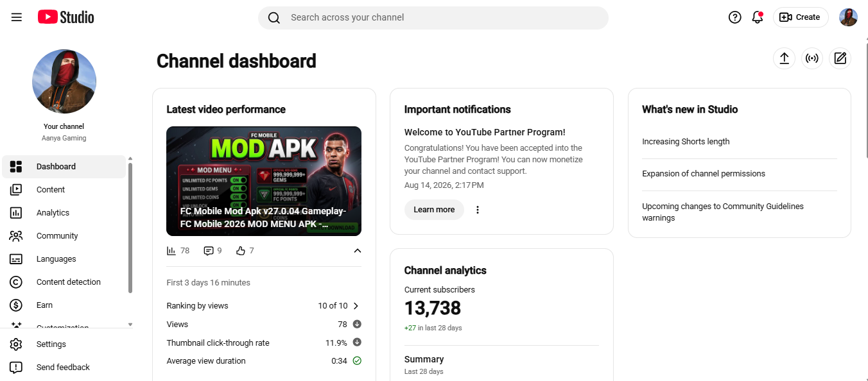Click the Average view duration label
868x381 pixels.
click(206, 361)
